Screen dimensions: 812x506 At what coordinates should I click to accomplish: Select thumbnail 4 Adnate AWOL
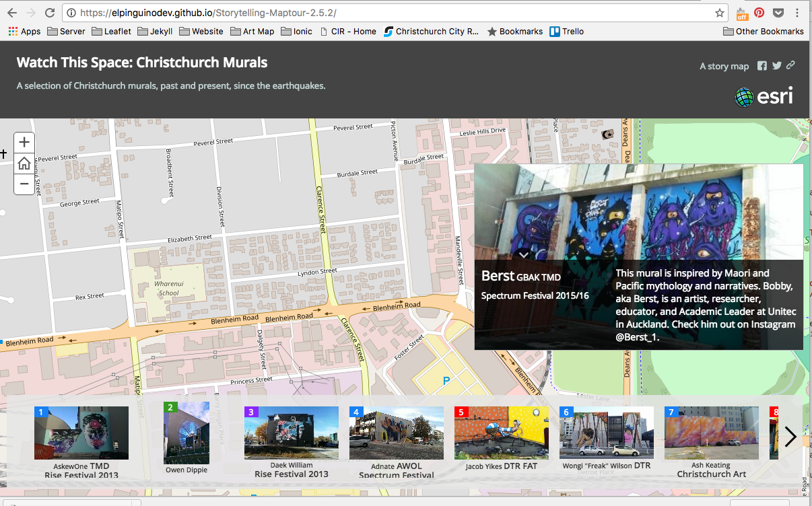(x=397, y=433)
